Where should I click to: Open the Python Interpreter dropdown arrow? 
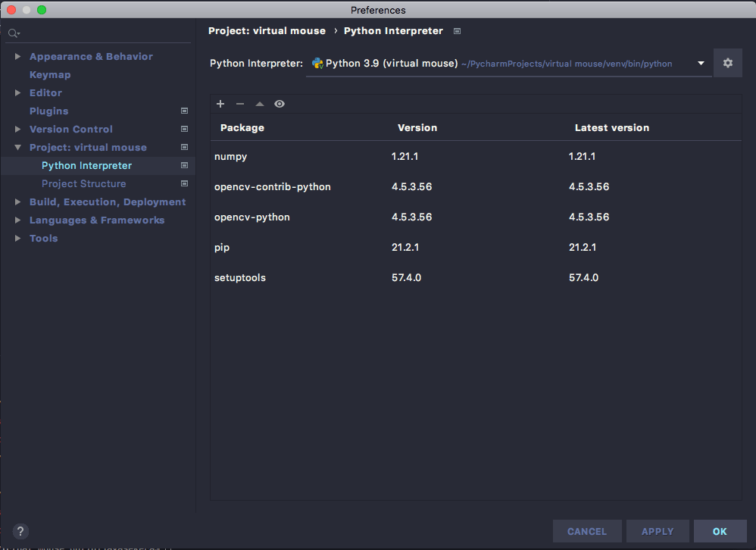[x=701, y=63]
